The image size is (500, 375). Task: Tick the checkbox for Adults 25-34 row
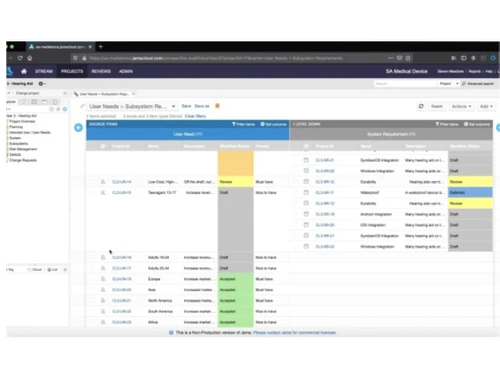[92, 268]
